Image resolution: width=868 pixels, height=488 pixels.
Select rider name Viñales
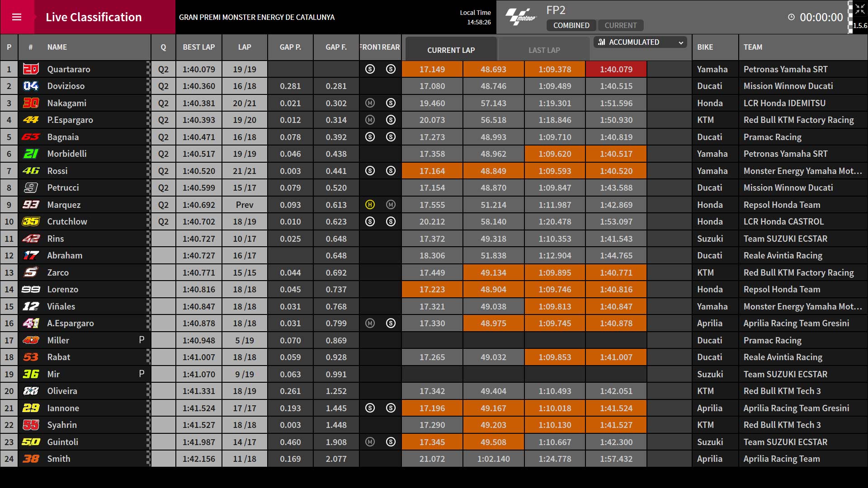click(x=61, y=306)
